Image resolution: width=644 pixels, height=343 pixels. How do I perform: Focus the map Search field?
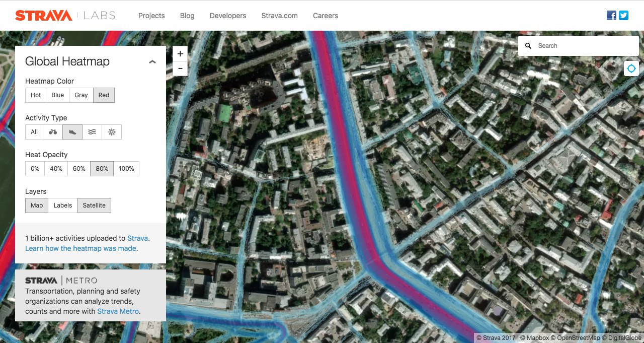[x=579, y=46]
